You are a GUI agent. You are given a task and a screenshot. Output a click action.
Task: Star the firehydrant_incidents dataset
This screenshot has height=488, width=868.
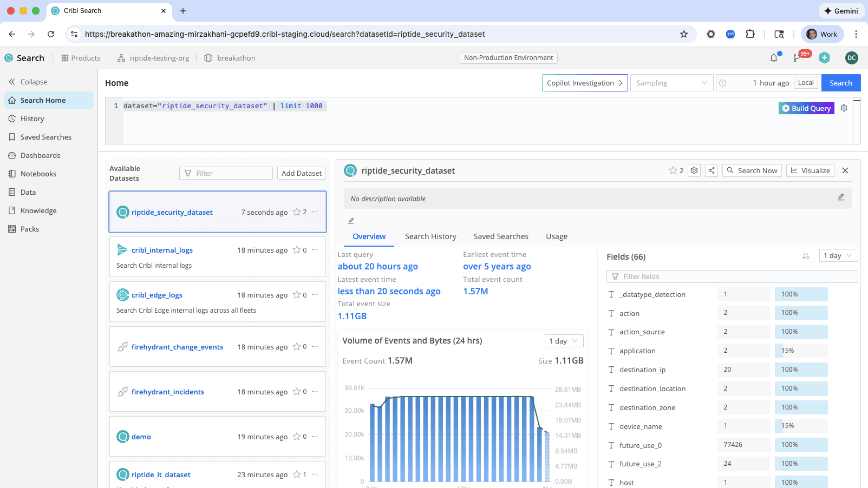(x=297, y=392)
